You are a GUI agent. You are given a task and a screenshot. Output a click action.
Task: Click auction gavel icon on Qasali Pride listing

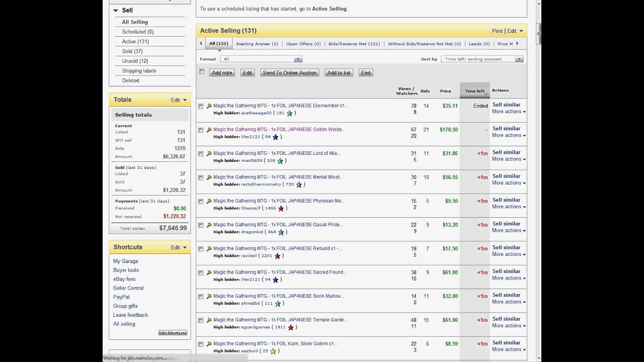pos(209,225)
